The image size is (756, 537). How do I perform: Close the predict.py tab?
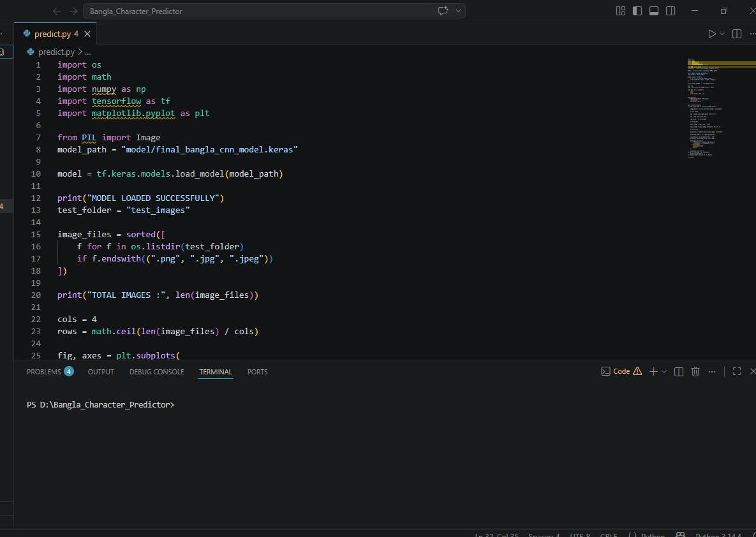[x=87, y=34]
